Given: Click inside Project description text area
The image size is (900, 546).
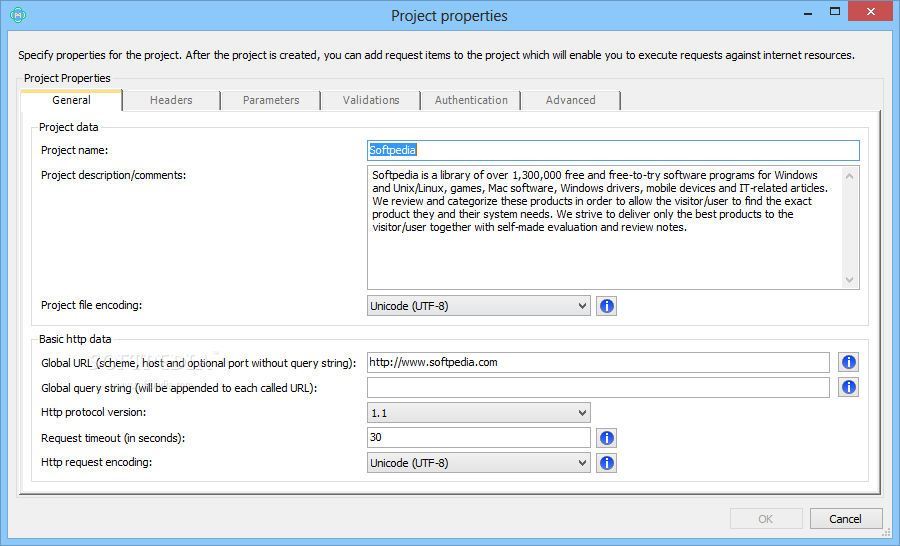Looking at the screenshot, I should [x=605, y=227].
